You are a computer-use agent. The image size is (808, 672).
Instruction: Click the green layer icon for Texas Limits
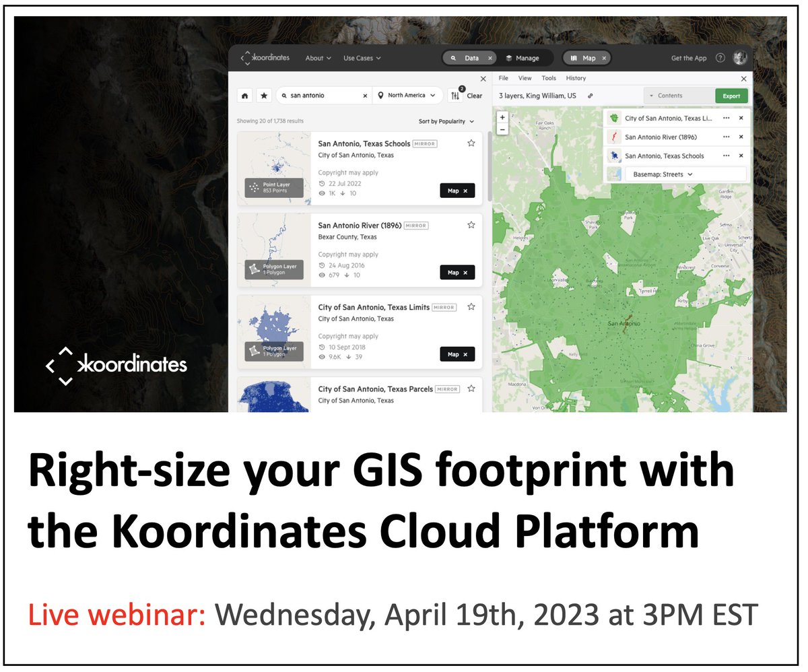614,118
